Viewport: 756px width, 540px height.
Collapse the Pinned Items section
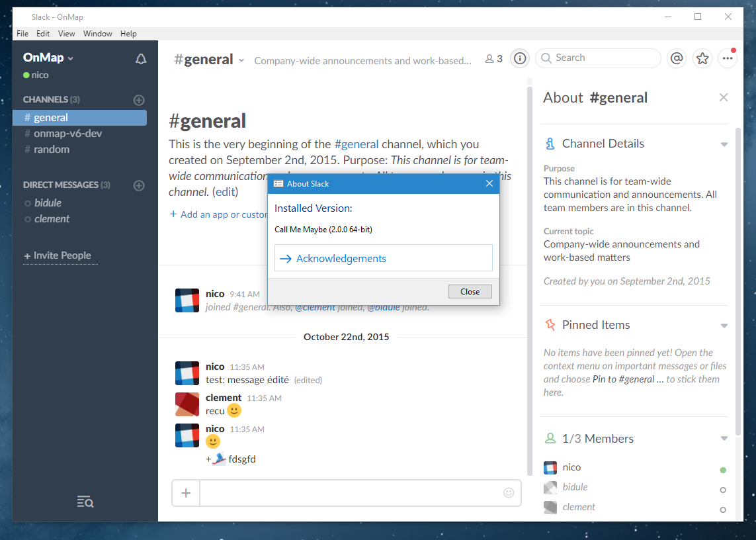[x=724, y=326]
